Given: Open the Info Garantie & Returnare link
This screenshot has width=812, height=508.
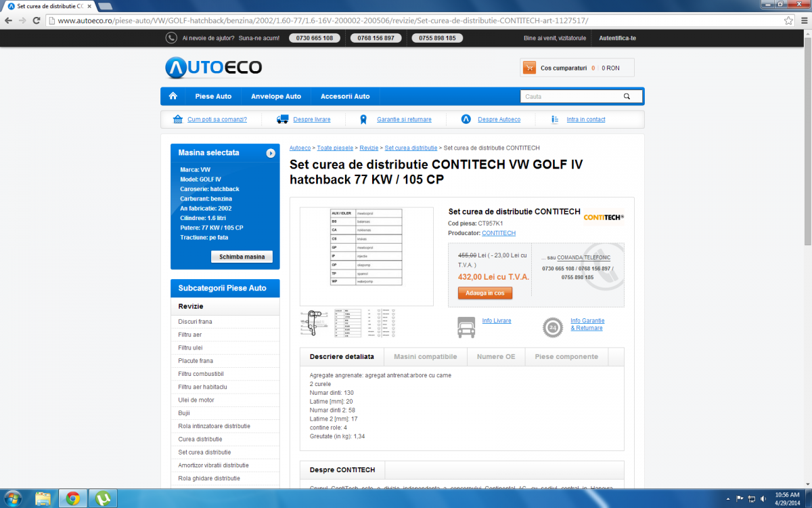Looking at the screenshot, I should [587, 324].
